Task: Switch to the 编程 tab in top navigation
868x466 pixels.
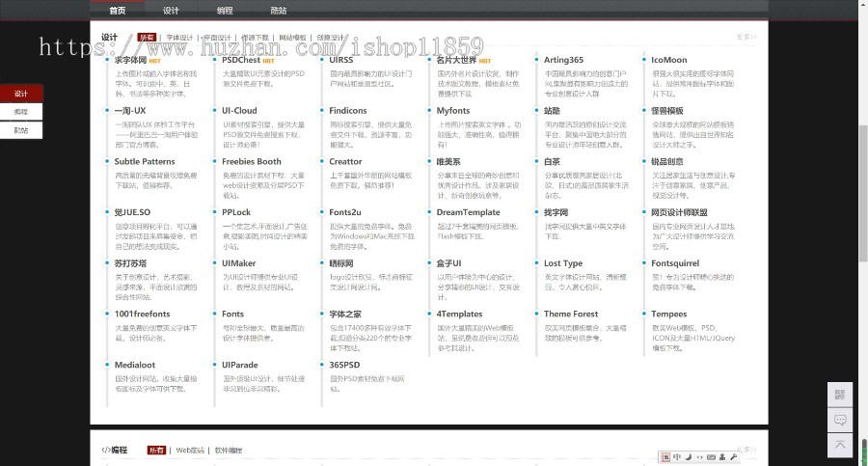Action: (x=225, y=10)
